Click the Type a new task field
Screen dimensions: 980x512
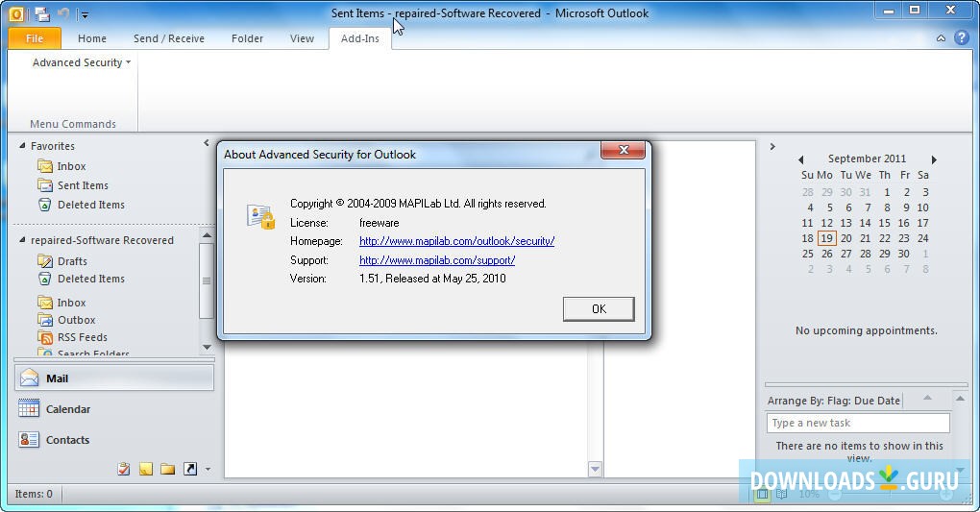pyautogui.click(x=858, y=423)
